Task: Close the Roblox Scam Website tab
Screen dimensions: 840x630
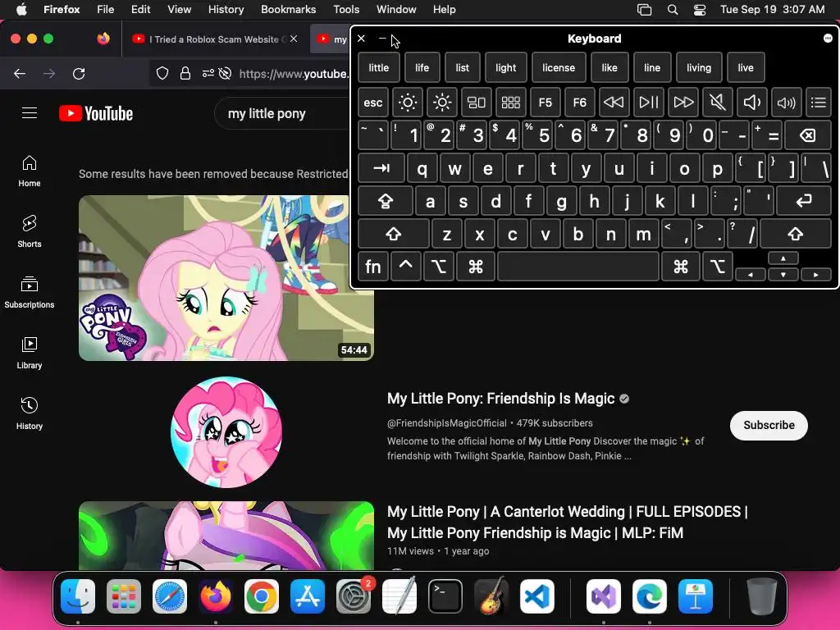Action: point(294,39)
